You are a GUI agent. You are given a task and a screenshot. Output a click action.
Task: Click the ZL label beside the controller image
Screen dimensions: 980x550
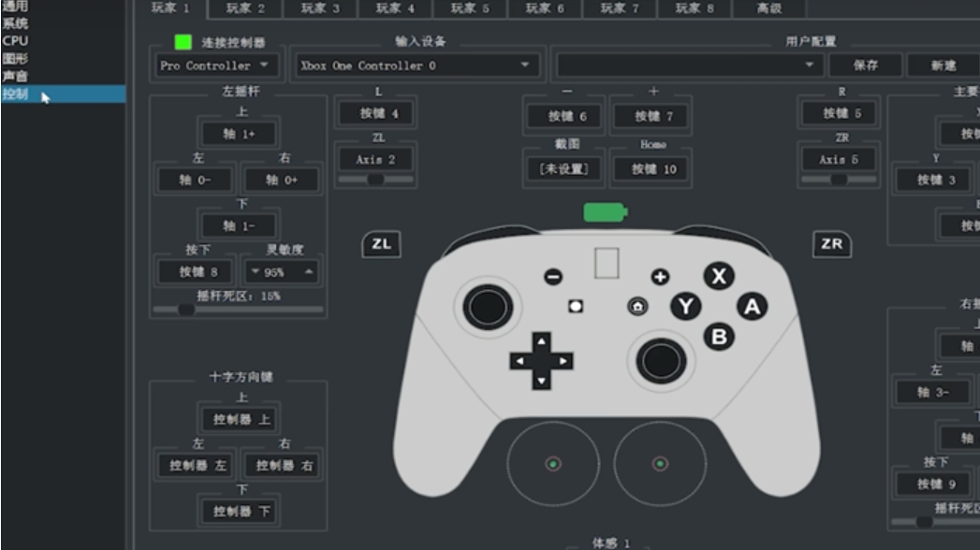(379, 244)
